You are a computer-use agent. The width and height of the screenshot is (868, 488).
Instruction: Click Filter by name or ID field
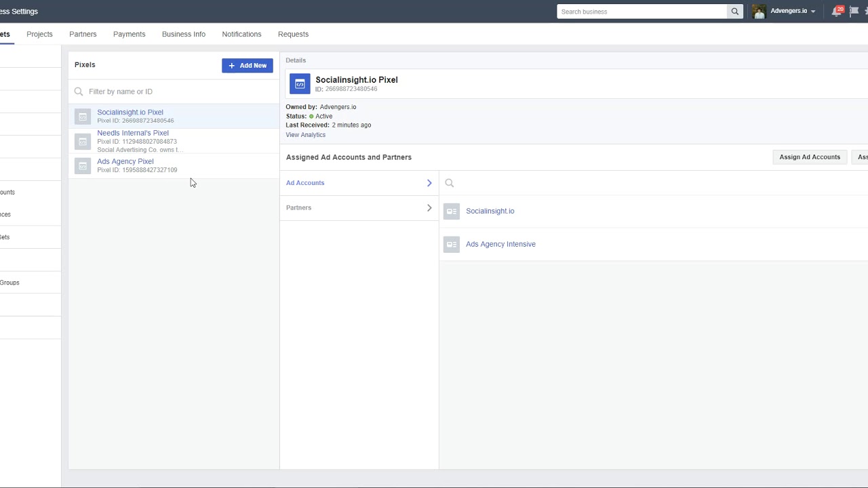click(174, 91)
